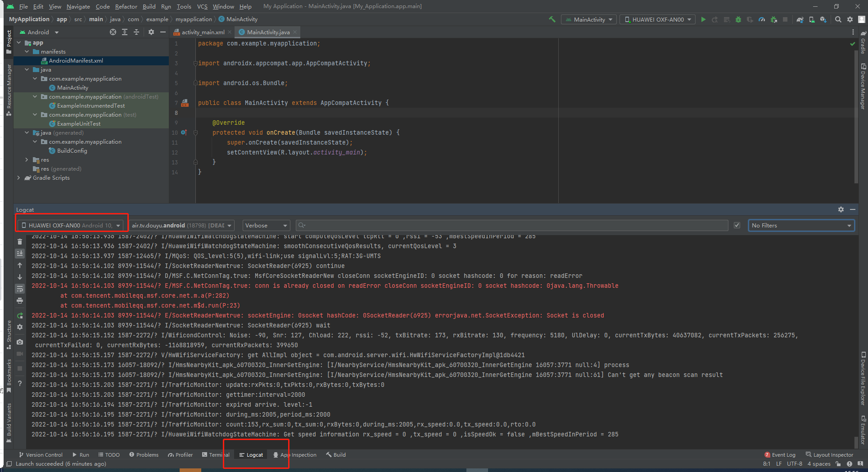Open the Problems tool window
Viewport: 868px width, 472px height.
coord(144,455)
